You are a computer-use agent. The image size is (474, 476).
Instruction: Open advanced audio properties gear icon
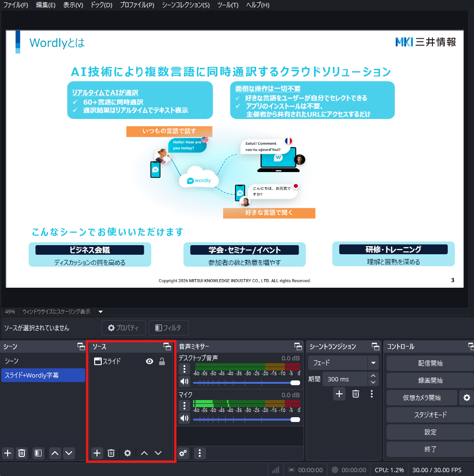pos(183,453)
